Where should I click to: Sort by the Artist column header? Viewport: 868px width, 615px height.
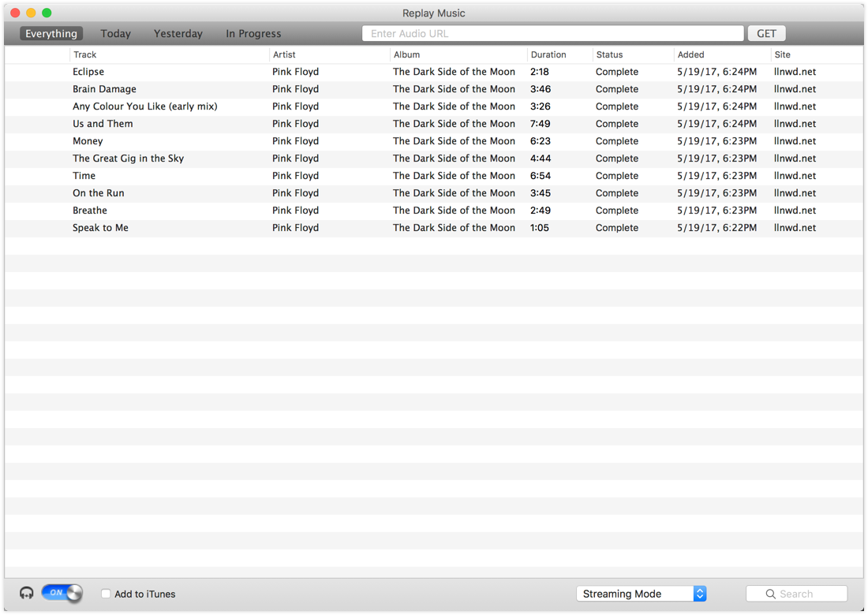click(329, 54)
